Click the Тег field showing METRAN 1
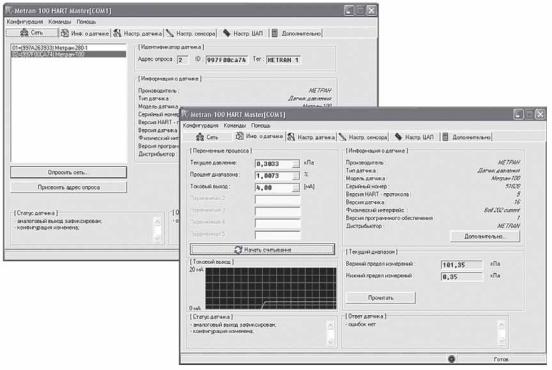This screenshot has width=552, height=370. (283, 60)
